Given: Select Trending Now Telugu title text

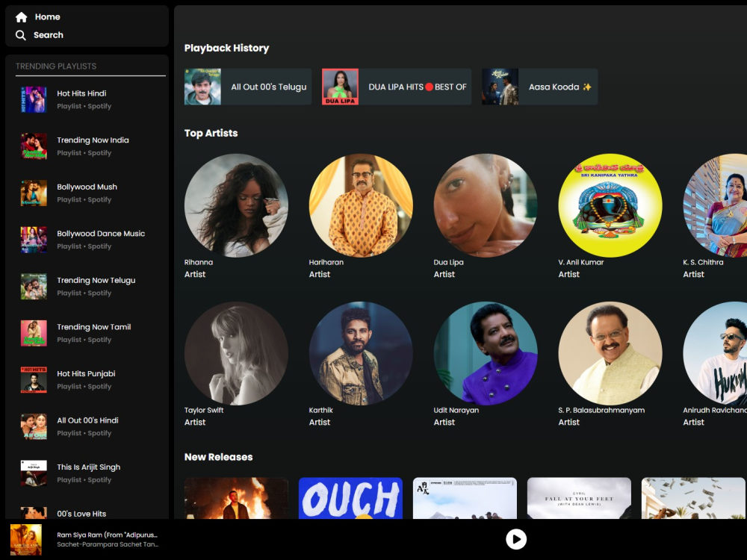Looking at the screenshot, I should pos(96,281).
